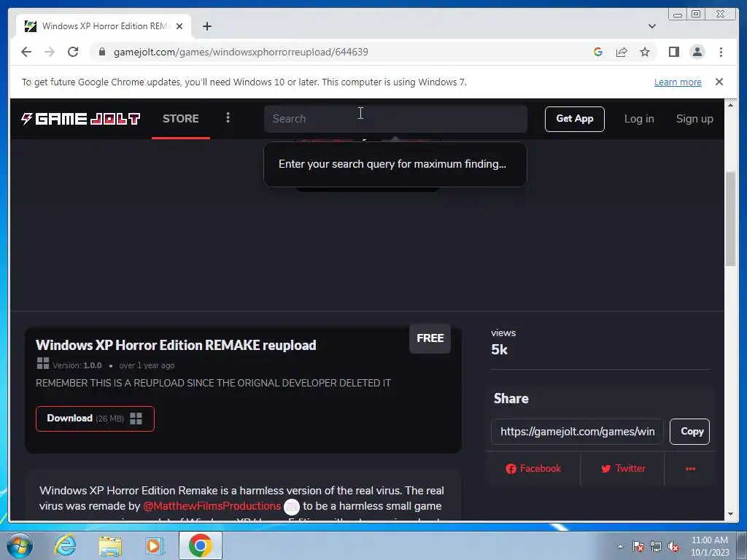Click the Game Jolt logo
The width and height of the screenshot is (747, 560).
point(80,119)
